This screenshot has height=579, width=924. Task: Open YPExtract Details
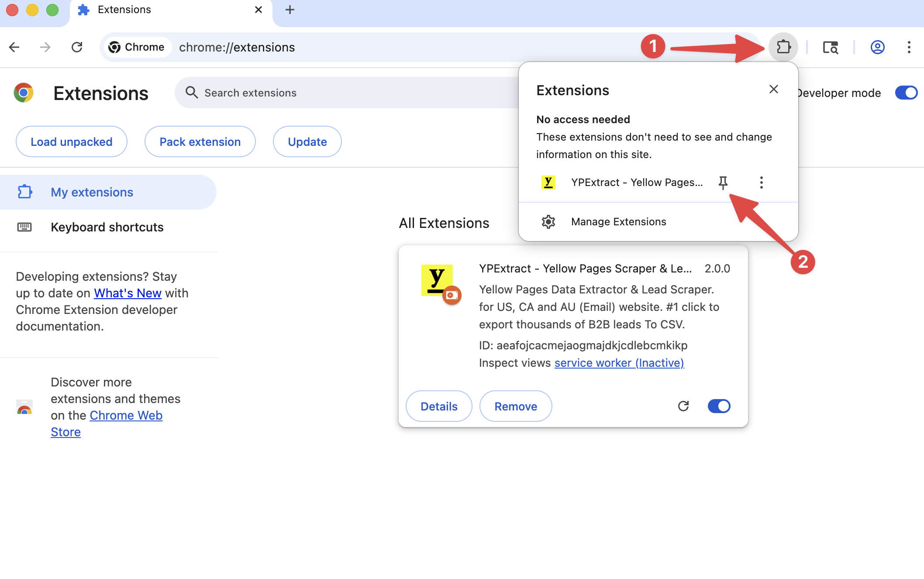click(x=439, y=406)
